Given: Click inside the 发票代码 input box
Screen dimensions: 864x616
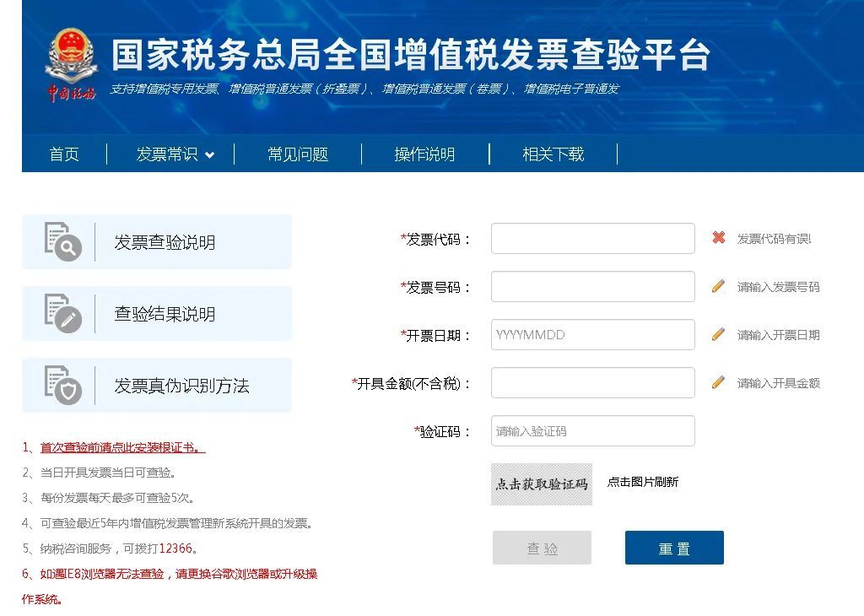Looking at the screenshot, I should (592, 238).
